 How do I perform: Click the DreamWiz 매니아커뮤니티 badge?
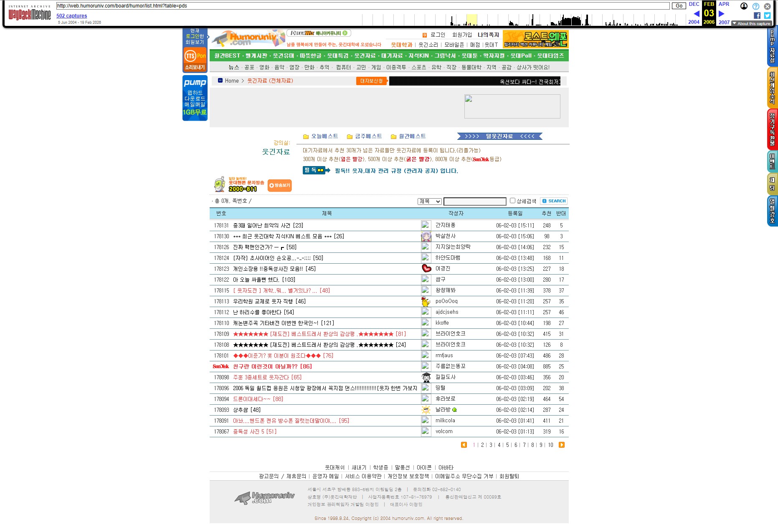[x=319, y=33]
